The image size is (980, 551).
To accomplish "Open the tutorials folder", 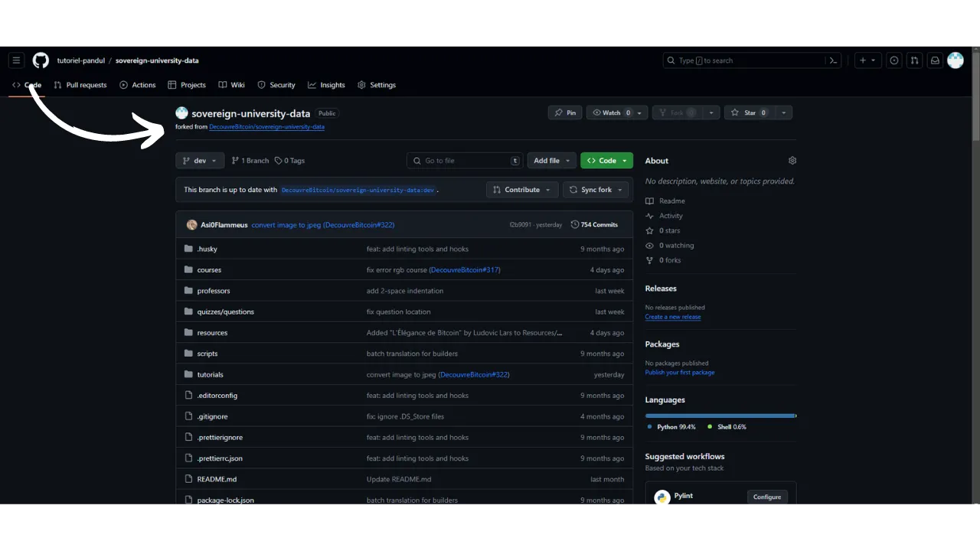I will click(x=211, y=375).
